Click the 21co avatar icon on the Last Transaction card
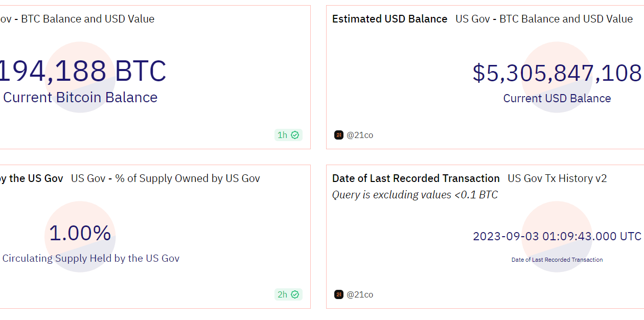This screenshot has width=644, height=320. tap(339, 294)
